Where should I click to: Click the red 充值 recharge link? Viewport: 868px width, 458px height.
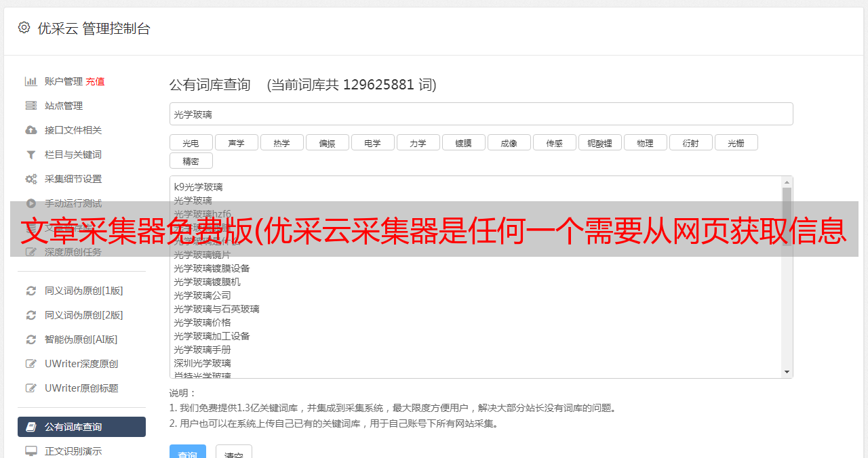(x=95, y=81)
